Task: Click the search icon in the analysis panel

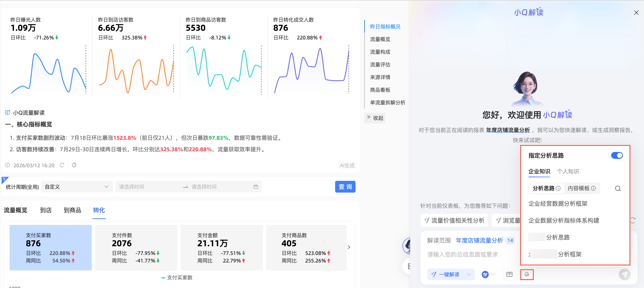Action: coord(617,189)
